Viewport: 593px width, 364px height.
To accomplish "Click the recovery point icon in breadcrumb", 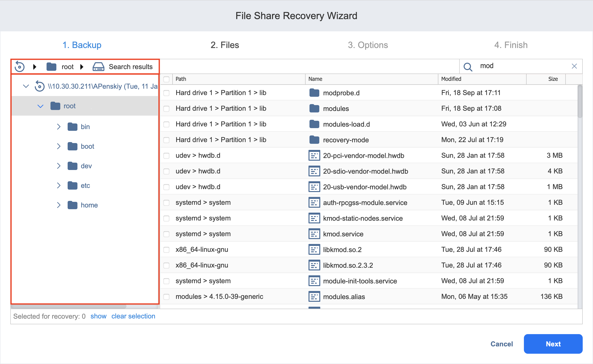I will click(x=20, y=67).
